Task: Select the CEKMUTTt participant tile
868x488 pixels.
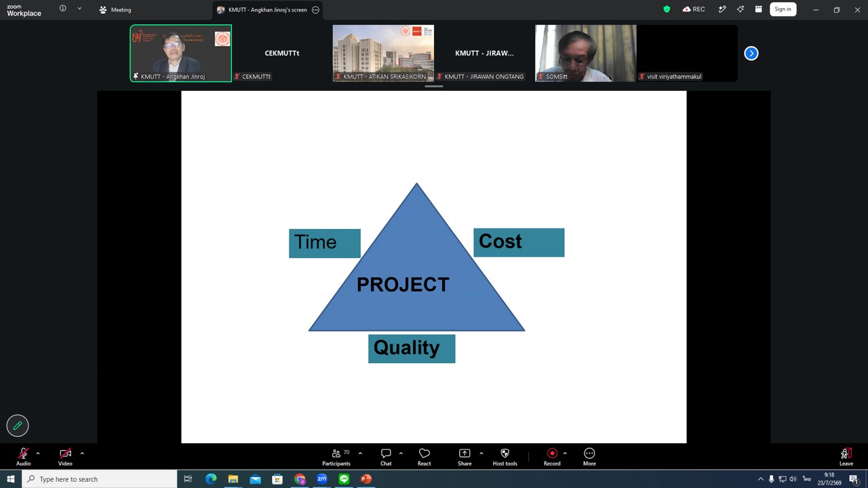Action: tap(281, 53)
